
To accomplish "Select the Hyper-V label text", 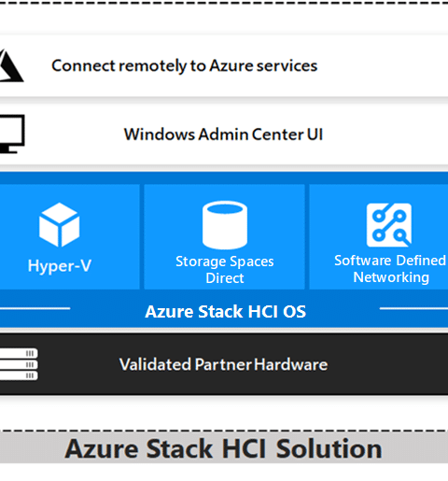I will tap(60, 266).
